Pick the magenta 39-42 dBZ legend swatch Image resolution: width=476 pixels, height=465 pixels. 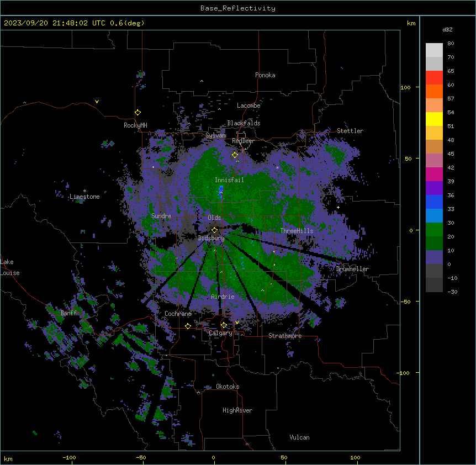pyautogui.click(x=434, y=175)
